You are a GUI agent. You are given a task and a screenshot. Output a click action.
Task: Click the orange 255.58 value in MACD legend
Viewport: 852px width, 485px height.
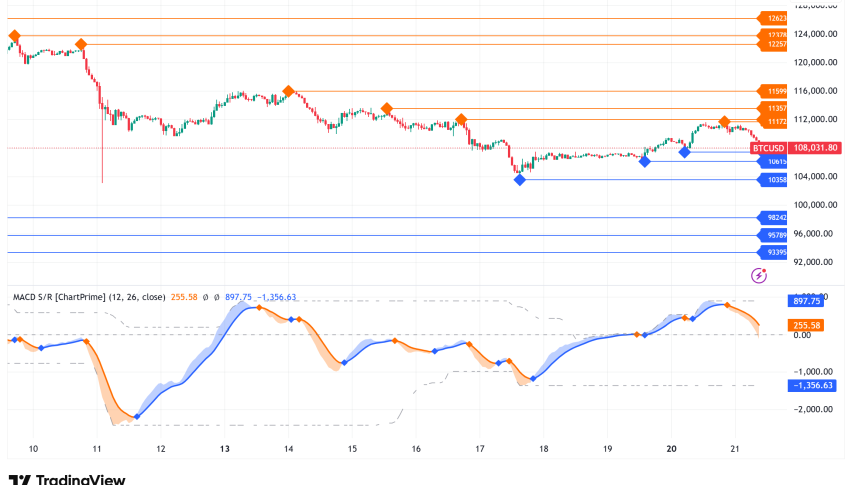(185, 297)
